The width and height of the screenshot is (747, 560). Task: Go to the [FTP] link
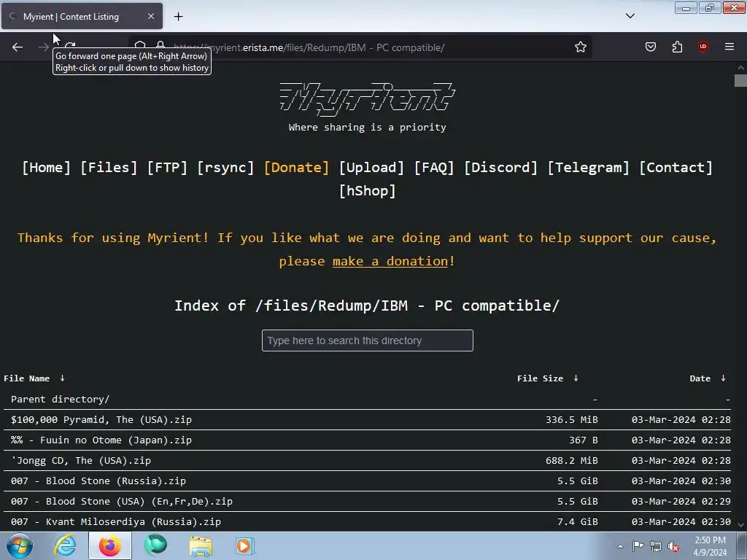(x=167, y=168)
